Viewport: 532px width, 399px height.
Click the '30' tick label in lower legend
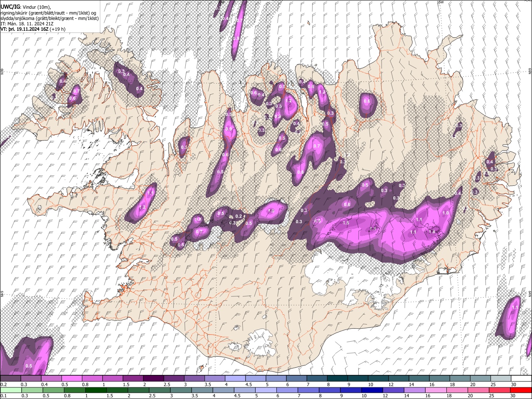click(514, 396)
